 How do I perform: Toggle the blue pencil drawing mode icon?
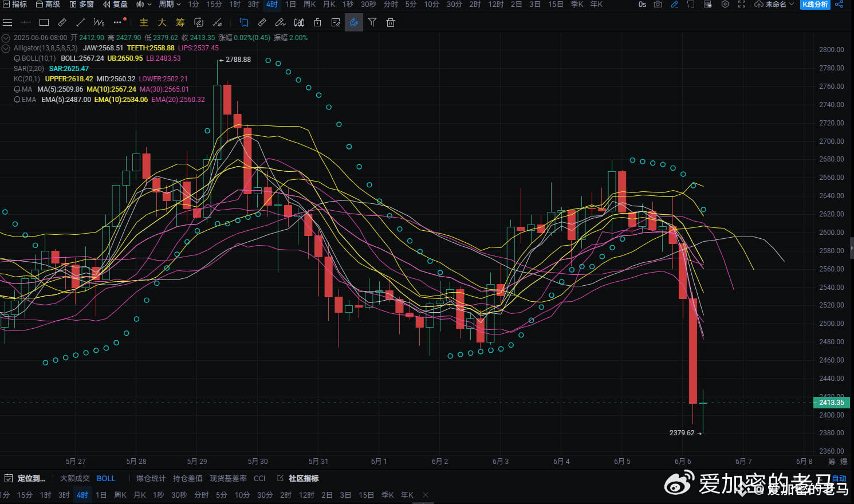click(675, 4)
